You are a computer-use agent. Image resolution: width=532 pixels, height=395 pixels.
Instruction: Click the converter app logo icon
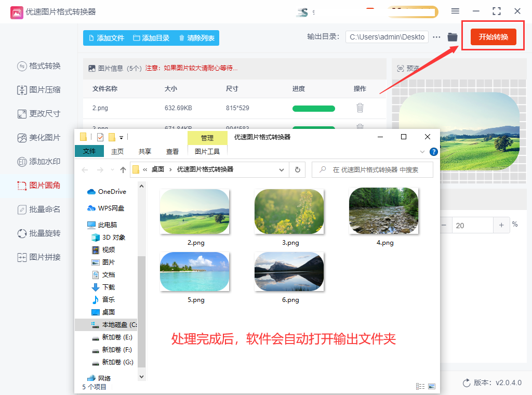[x=17, y=12]
